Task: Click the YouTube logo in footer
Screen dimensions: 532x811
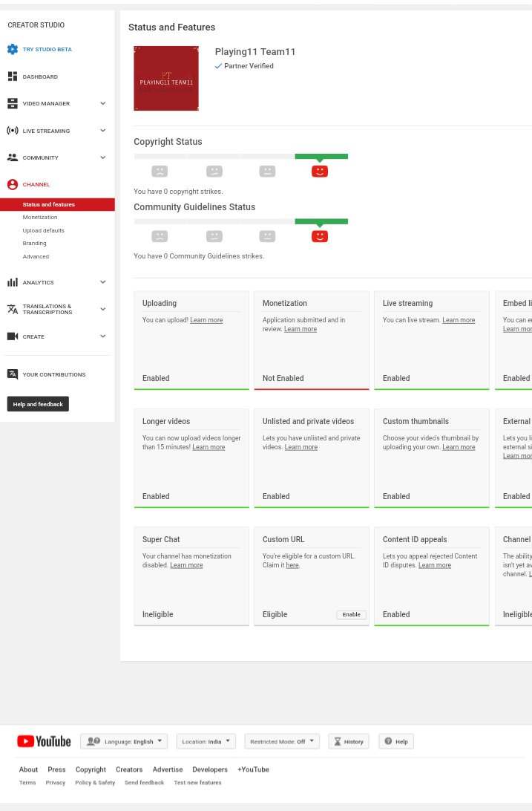Action: (44, 741)
